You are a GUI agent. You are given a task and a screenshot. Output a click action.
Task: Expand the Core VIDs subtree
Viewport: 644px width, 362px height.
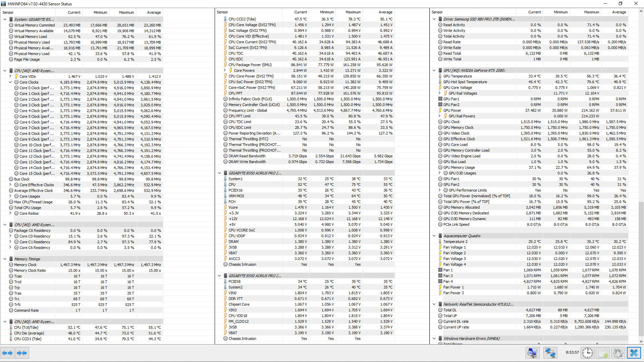pyautogui.click(x=10, y=76)
